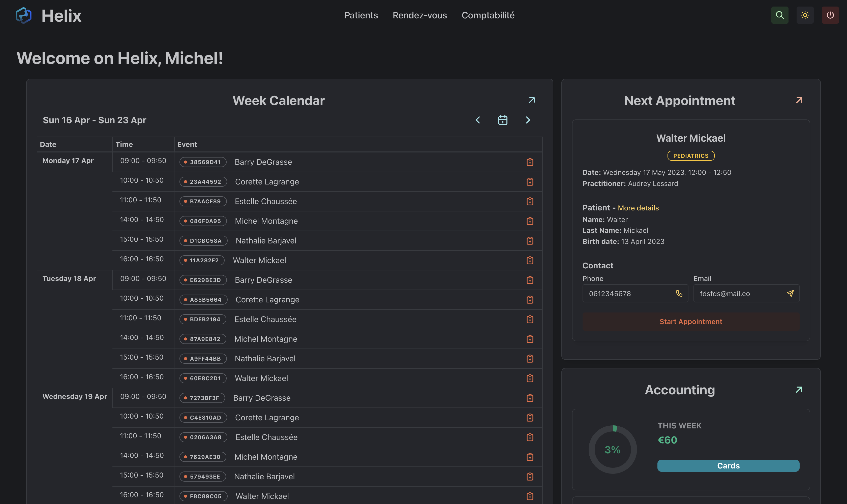Open Week Calendar expand arrow
The height and width of the screenshot is (504, 847).
point(531,100)
